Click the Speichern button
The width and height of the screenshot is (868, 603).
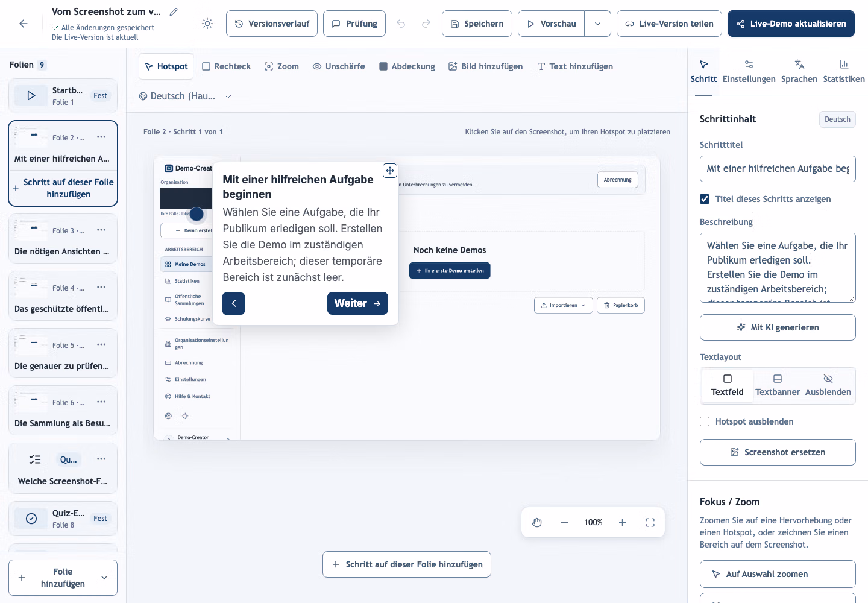tap(477, 24)
